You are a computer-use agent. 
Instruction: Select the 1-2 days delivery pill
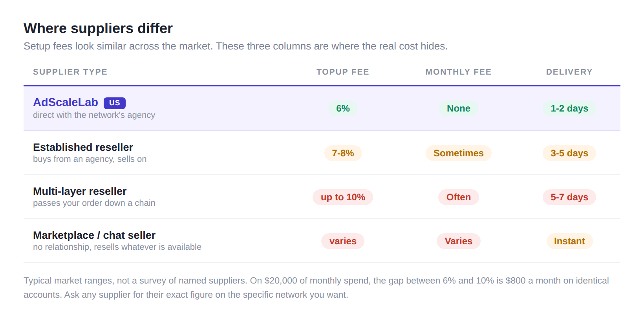(x=569, y=108)
